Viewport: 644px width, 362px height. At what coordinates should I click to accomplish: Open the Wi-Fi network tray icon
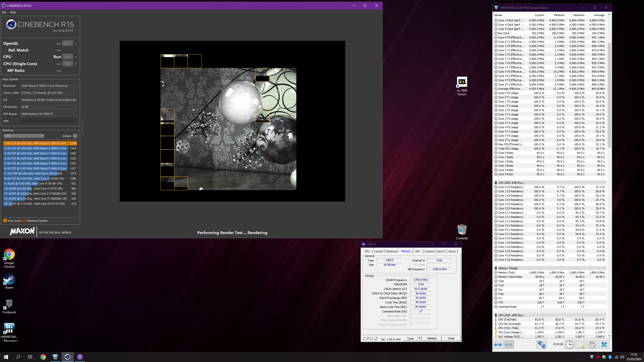[x=616, y=357]
